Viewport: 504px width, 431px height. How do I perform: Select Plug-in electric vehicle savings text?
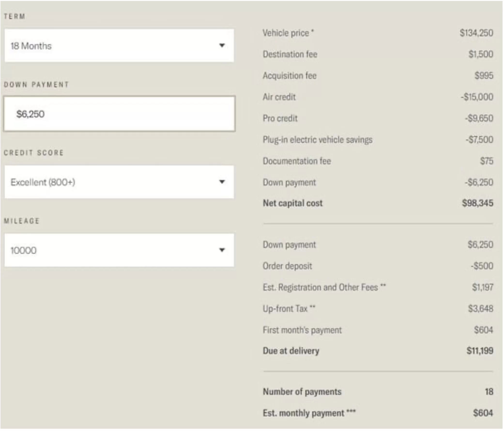click(x=318, y=140)
